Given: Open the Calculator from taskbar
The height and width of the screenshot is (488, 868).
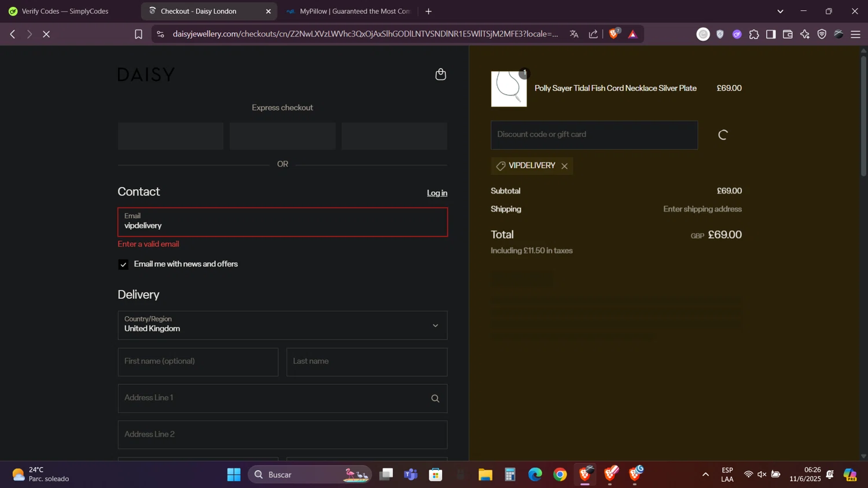Looking at the screenshot, I should (x=510, y=475).
